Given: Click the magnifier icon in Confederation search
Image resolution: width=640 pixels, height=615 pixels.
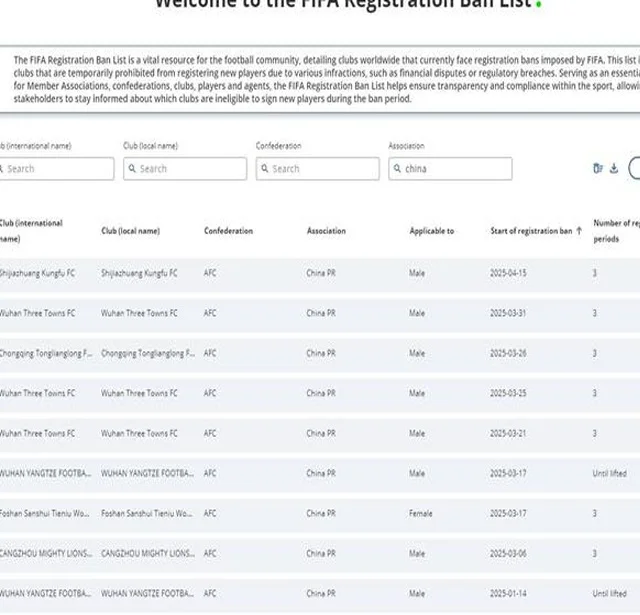Looking at the screenshot, I should pyautogui.click(x=265, y=168).
